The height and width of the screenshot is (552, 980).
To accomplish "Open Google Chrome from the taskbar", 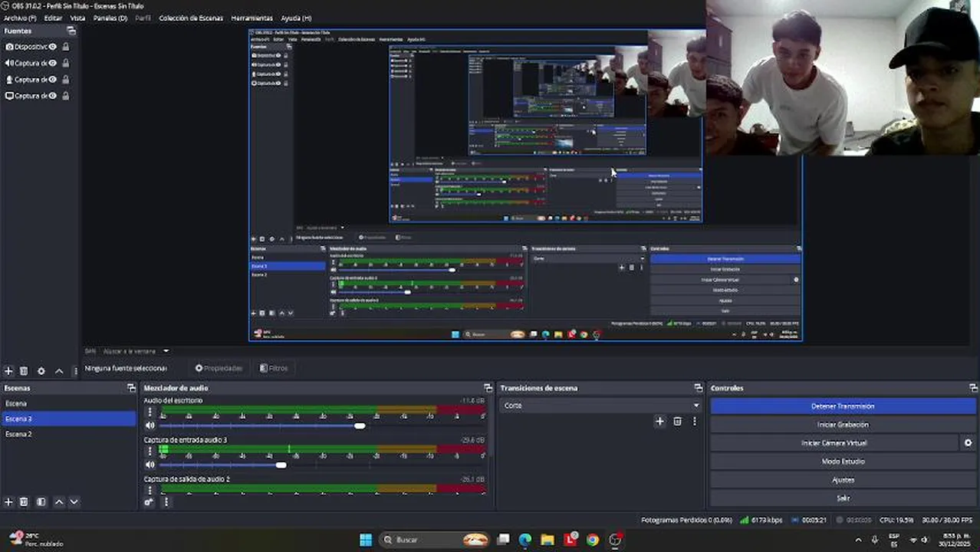I will point(593,540).
